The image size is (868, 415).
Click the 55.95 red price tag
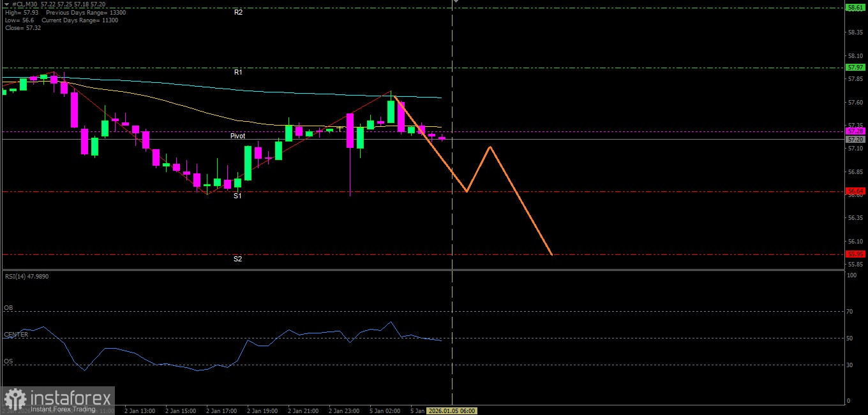(855, 254)
